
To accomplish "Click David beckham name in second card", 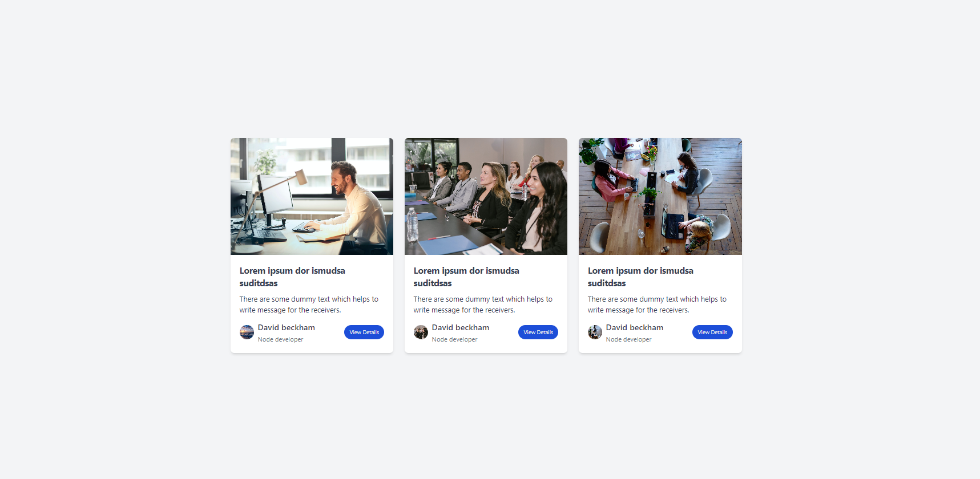I will pos(461,328).
